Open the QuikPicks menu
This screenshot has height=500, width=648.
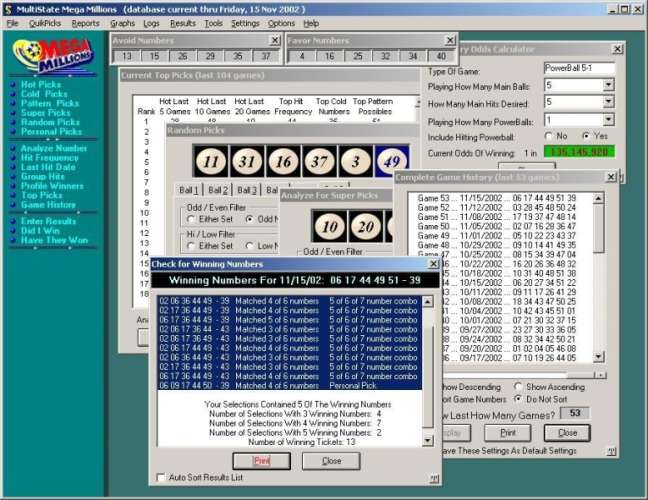pos(45,24)
